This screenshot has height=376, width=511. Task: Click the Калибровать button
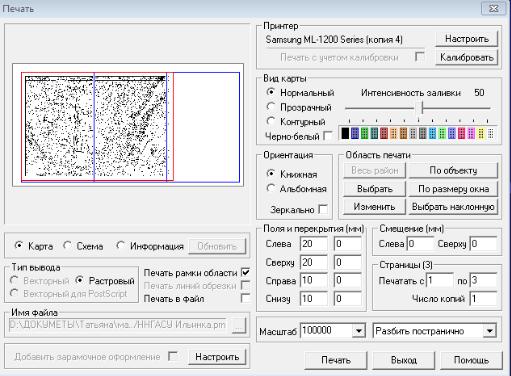pos(467,57)
